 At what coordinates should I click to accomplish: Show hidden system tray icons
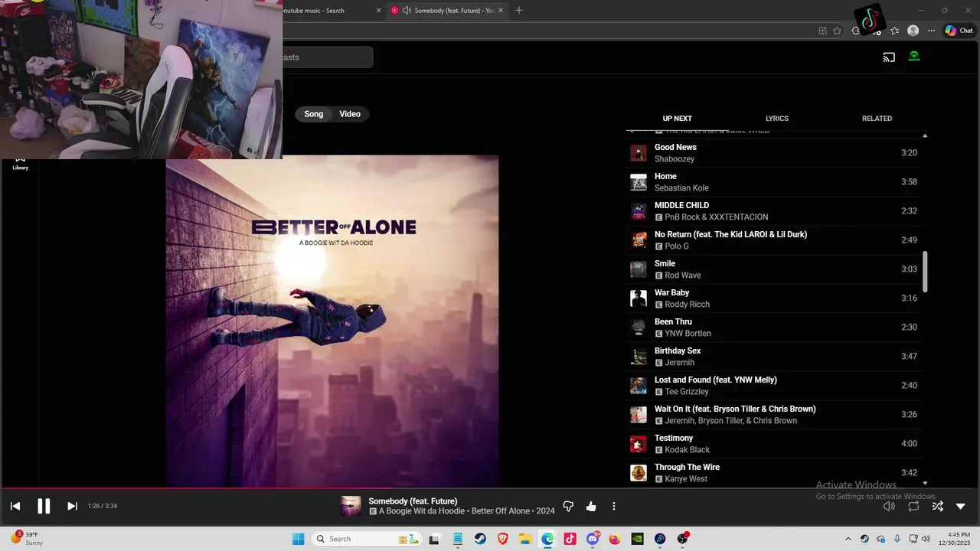(x=848, y=539)
